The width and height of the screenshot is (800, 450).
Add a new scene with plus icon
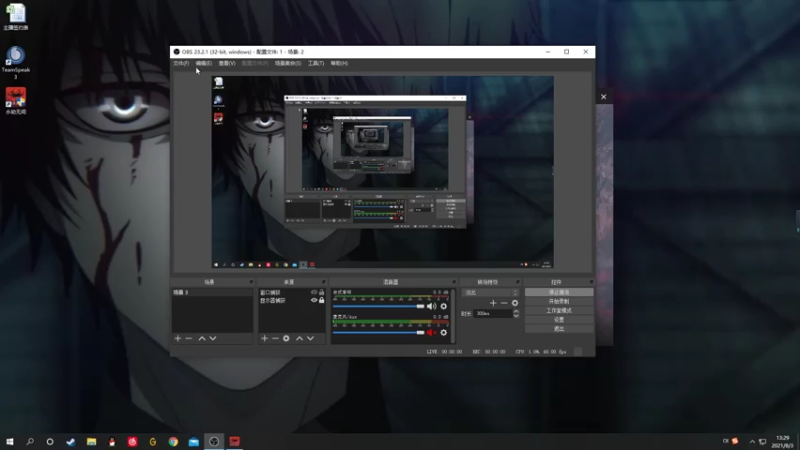178,338
